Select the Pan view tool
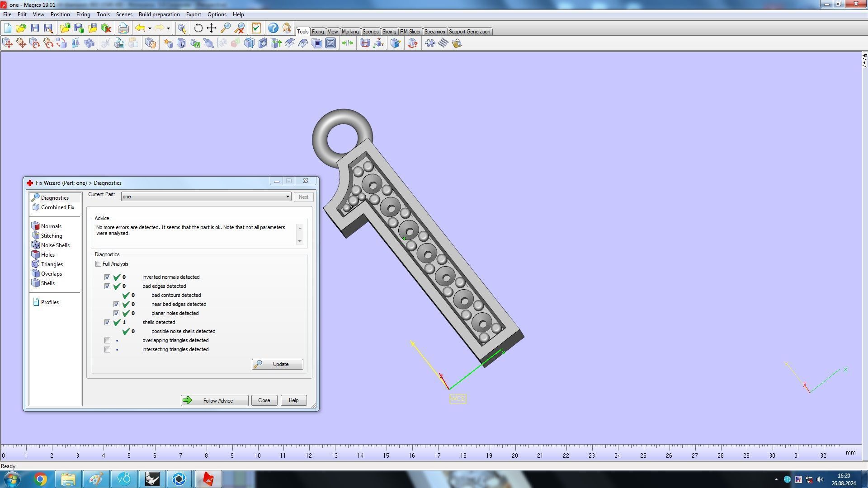 point(212,28)
